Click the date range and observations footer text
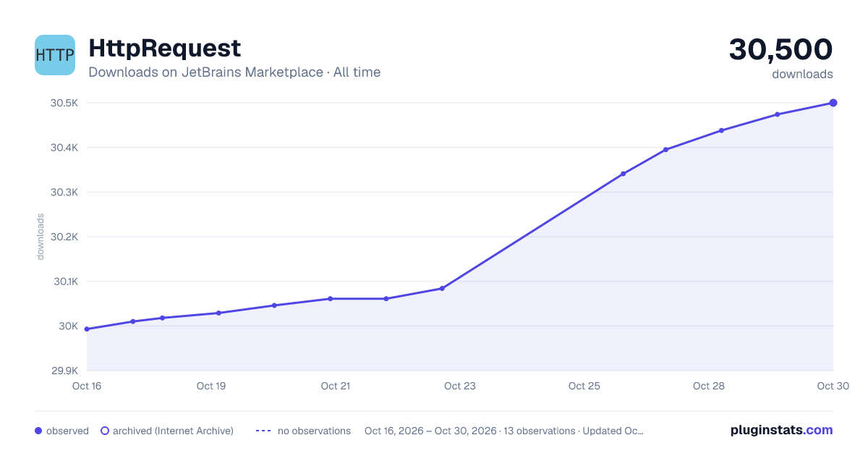Image resolution: width=868 pixels, height=456 pixels. click(504, 431)
